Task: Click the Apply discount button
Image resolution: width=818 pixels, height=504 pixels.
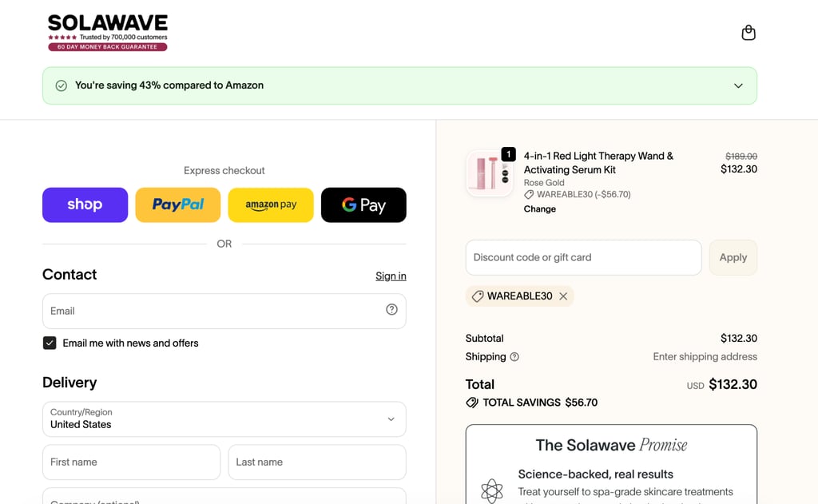Action: point(733,258)
